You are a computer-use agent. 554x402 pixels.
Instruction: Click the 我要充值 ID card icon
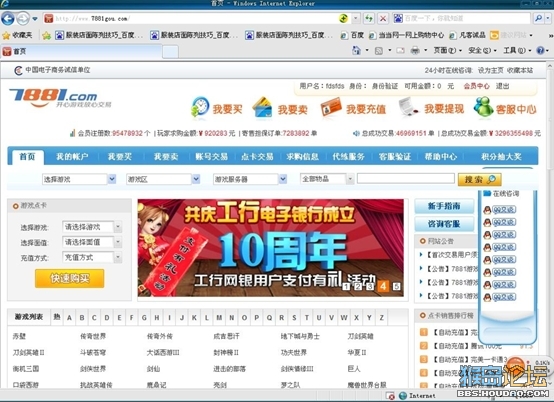(331, 107)
